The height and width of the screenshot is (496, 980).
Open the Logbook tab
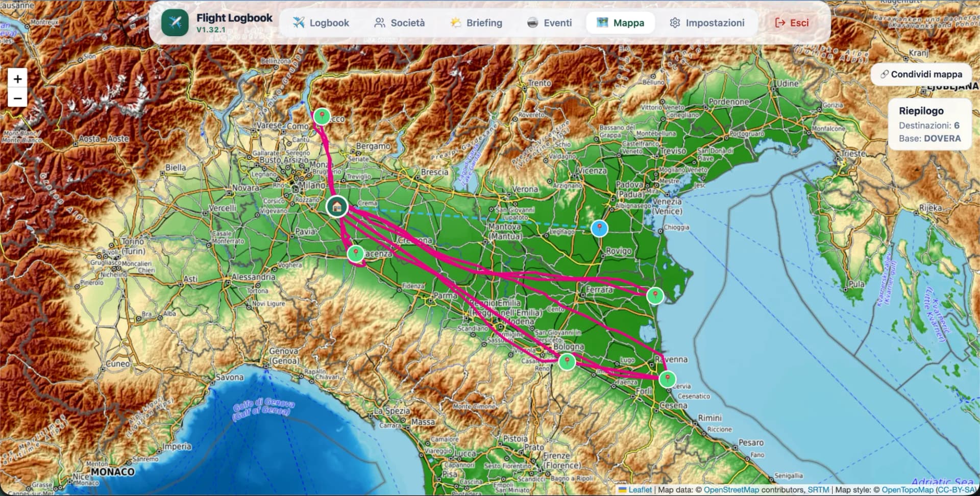click(321, 23)
